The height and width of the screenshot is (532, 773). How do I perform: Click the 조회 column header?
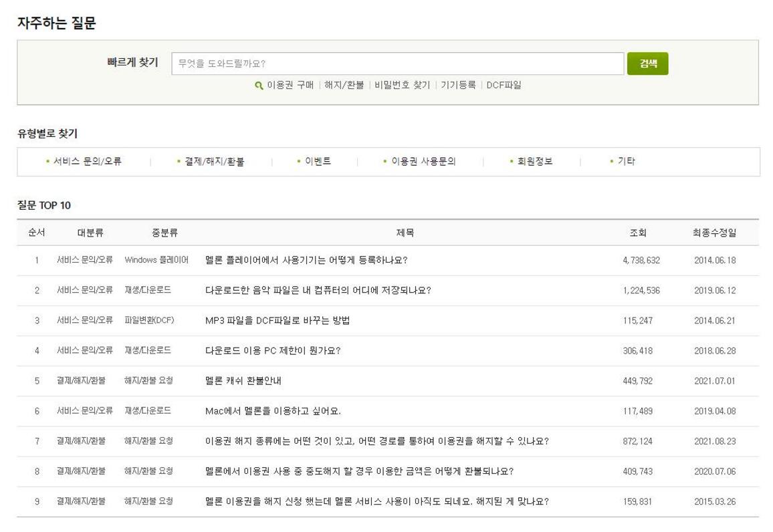point(638,233)
